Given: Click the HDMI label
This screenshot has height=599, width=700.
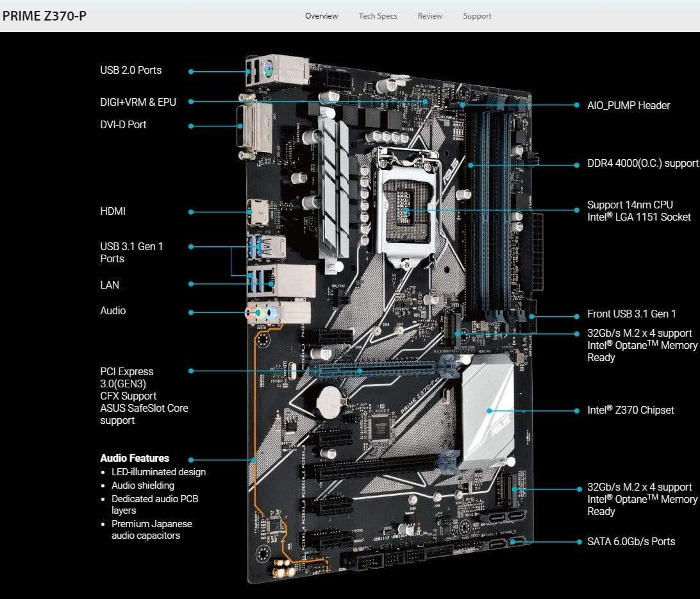Looking at the screenshot, I should pyautogui.click(x=113, y=211).
